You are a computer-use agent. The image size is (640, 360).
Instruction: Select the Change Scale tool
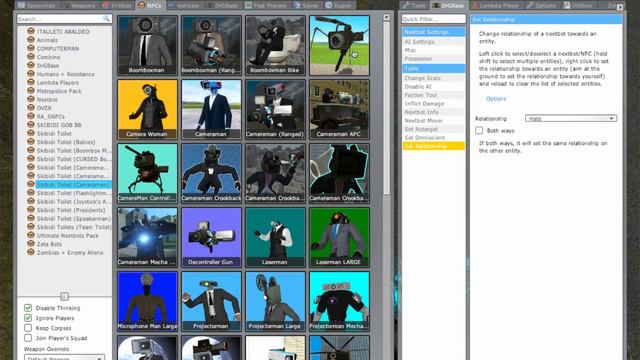pyautogui.click(x=433, y=78)
